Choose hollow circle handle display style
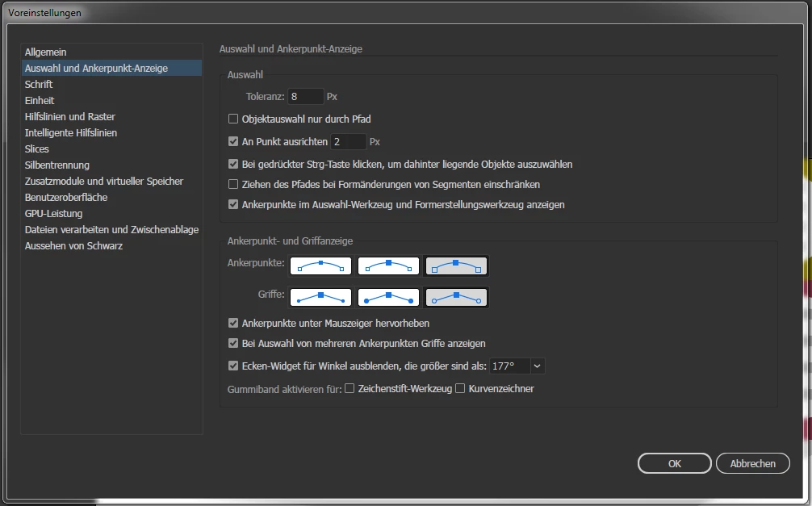 click(x=456, y=297)
